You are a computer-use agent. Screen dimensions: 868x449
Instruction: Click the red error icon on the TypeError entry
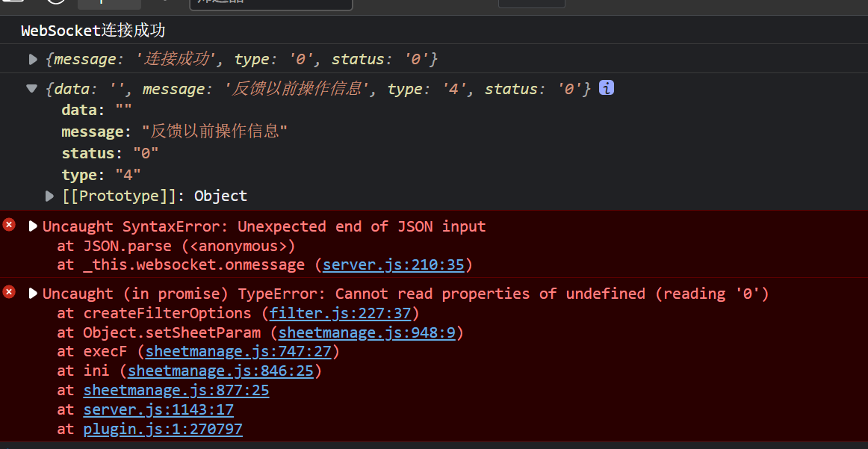[8, 291]
